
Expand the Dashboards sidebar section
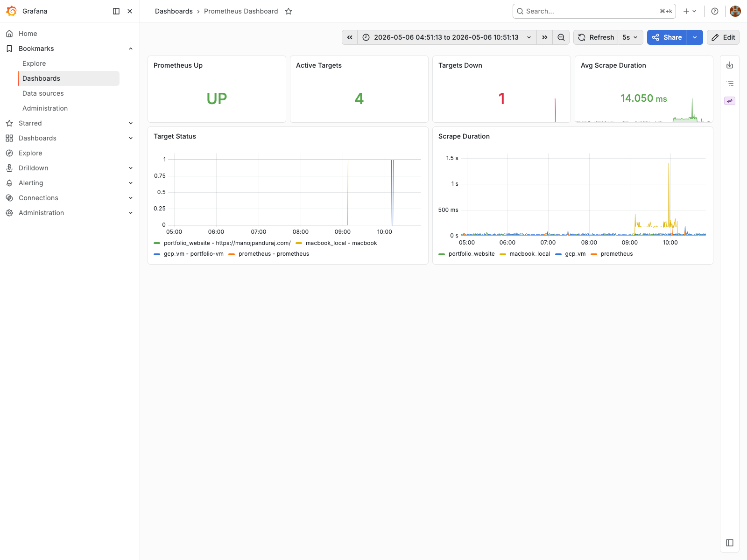tap(131, 138)
